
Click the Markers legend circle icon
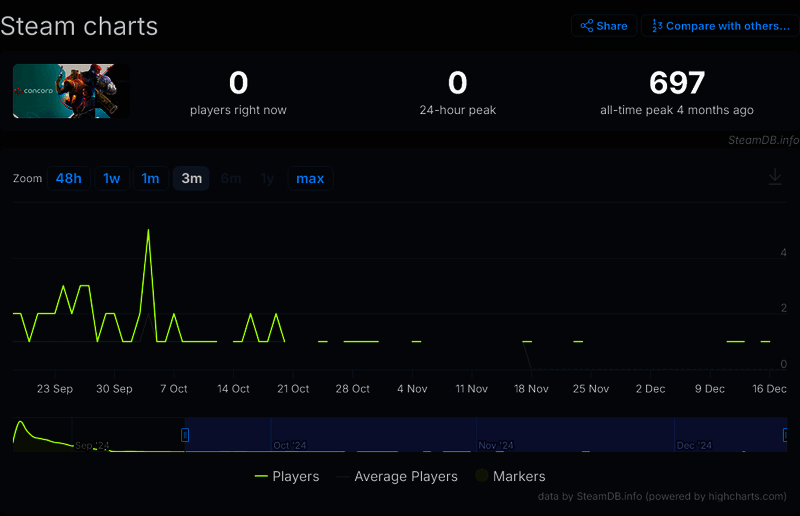tap(482, 476)
